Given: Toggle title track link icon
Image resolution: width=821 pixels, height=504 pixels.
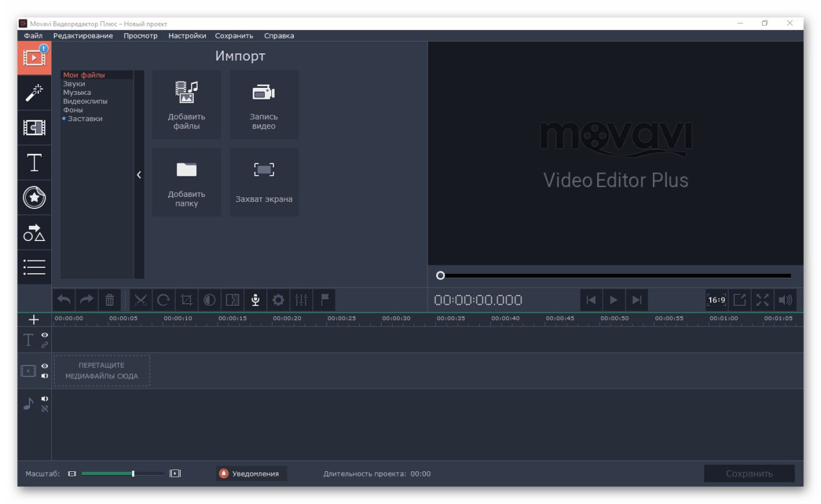Looking at the screenshot, I should (x=45, y=344).
